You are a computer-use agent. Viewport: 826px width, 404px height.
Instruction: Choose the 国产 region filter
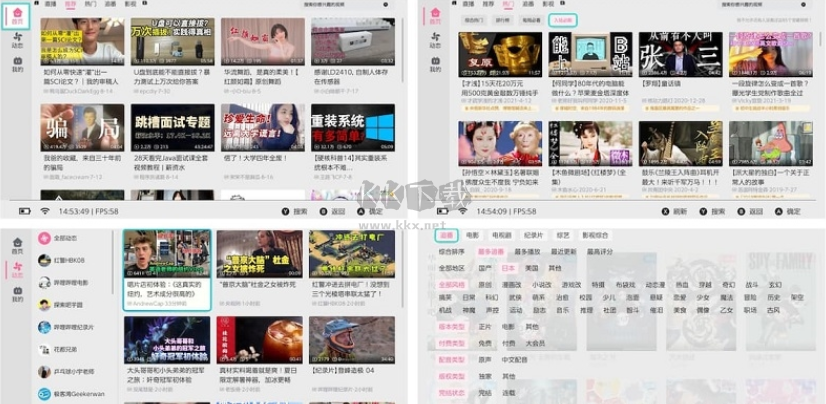pyautogui.click(x=485, y=268)
